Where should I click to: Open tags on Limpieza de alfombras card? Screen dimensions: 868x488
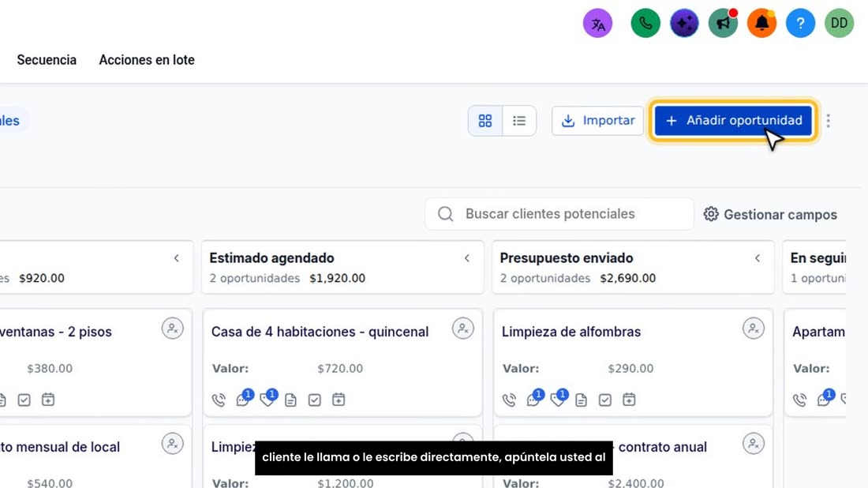tap(559, 399)
